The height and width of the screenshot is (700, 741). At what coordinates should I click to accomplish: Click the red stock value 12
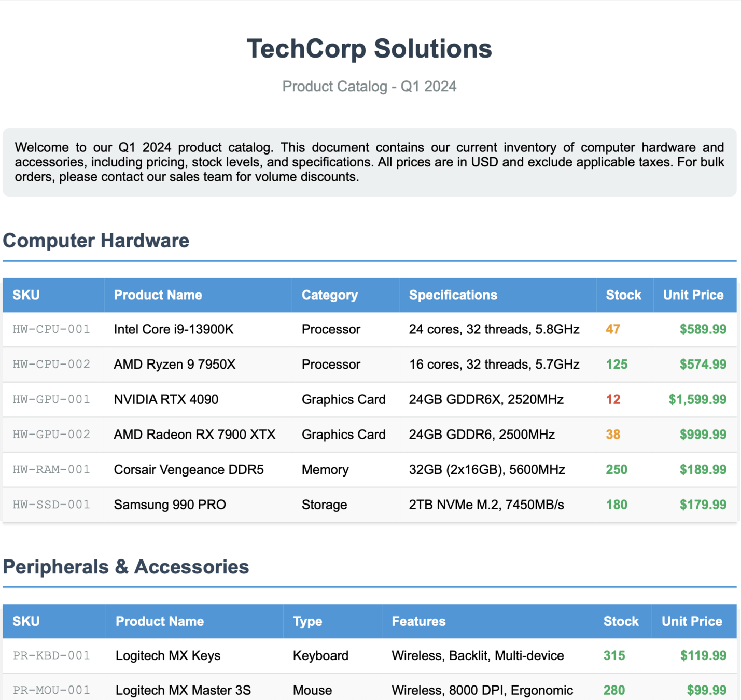click(x=613, y=399)
